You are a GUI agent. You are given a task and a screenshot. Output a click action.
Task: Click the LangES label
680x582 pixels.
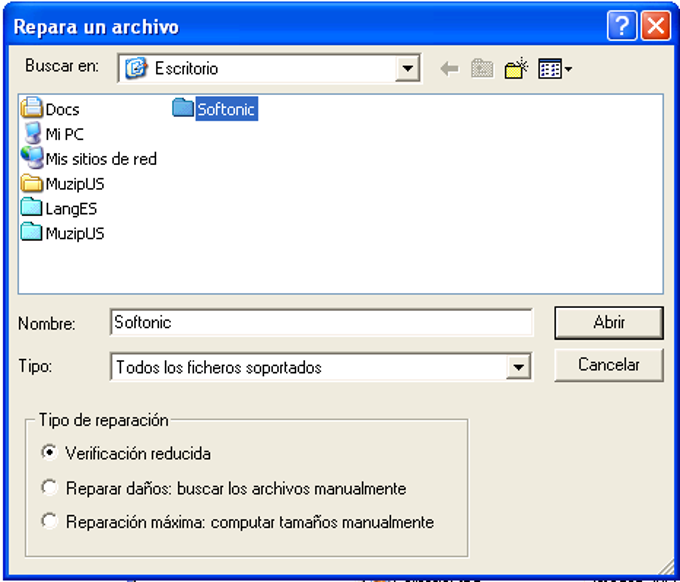(x=71, y=209)
